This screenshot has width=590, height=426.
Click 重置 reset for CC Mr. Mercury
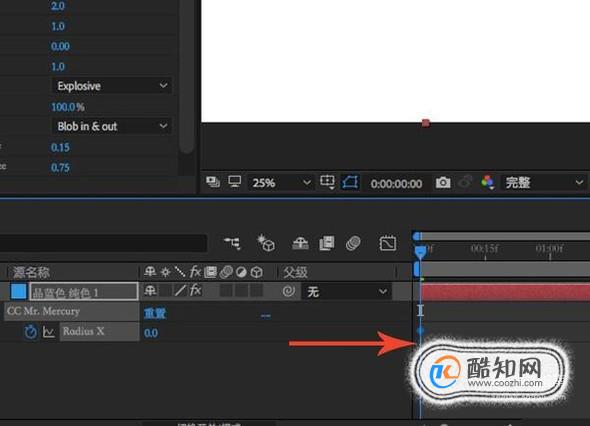tap(155, 313)
